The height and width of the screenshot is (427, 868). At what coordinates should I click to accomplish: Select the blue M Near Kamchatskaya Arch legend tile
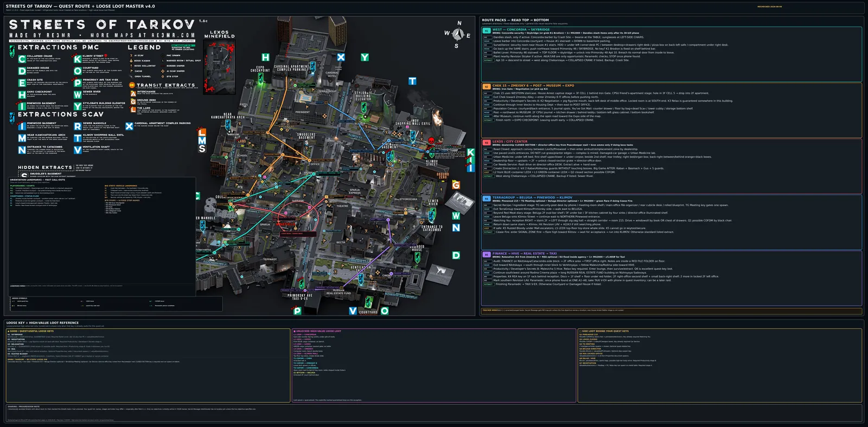tap(22, 138)
